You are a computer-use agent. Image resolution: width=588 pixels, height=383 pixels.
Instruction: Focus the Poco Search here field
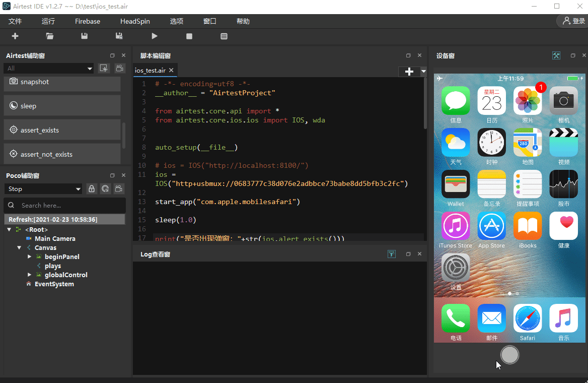[x=65, y=206]
